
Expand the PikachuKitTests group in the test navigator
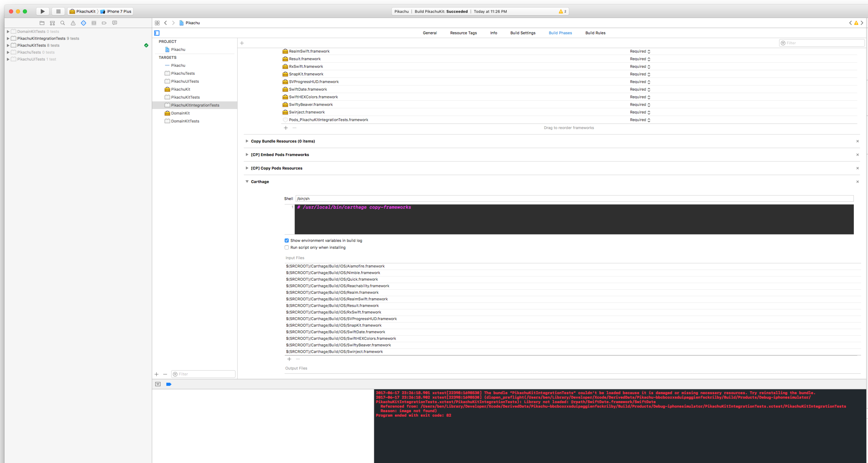[x=8, y=45]
